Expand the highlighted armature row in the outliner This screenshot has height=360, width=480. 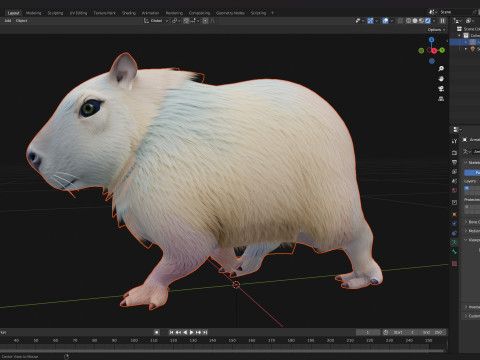pyautogui.click(x=466, y=42)
